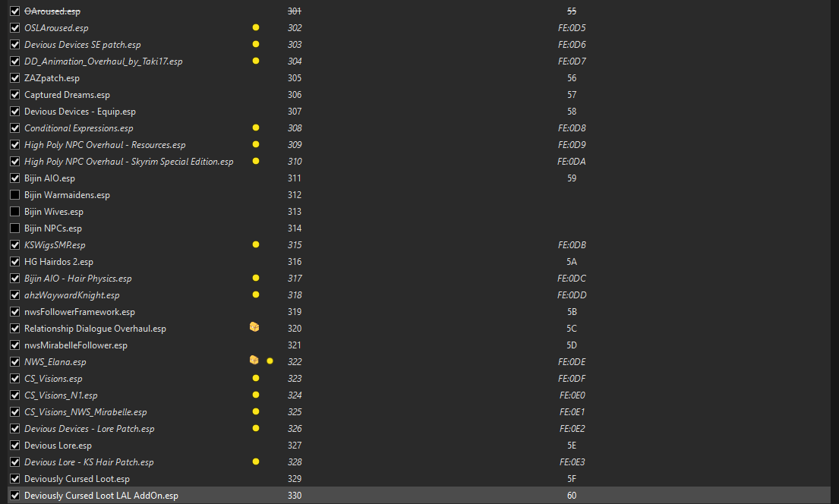Screen dimensions: 839x504
Task: Uncheck ZAZpatch.esp plugin
Action: pos(15,78)
